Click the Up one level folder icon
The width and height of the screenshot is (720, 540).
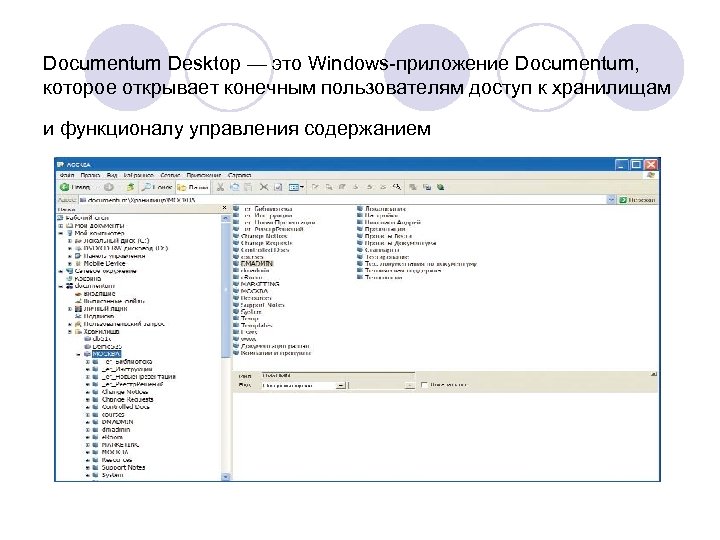pos(130,187)
